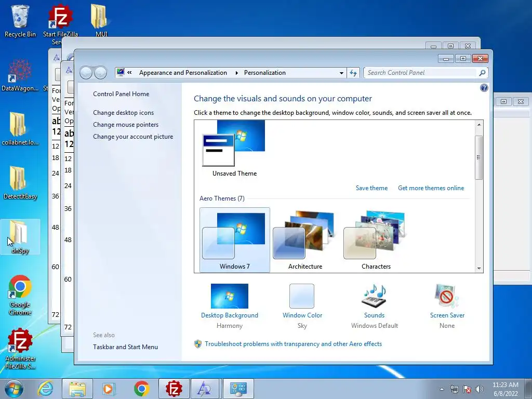
Task: Switch to FileZilla taskbar button
Action: pos(174,389)
